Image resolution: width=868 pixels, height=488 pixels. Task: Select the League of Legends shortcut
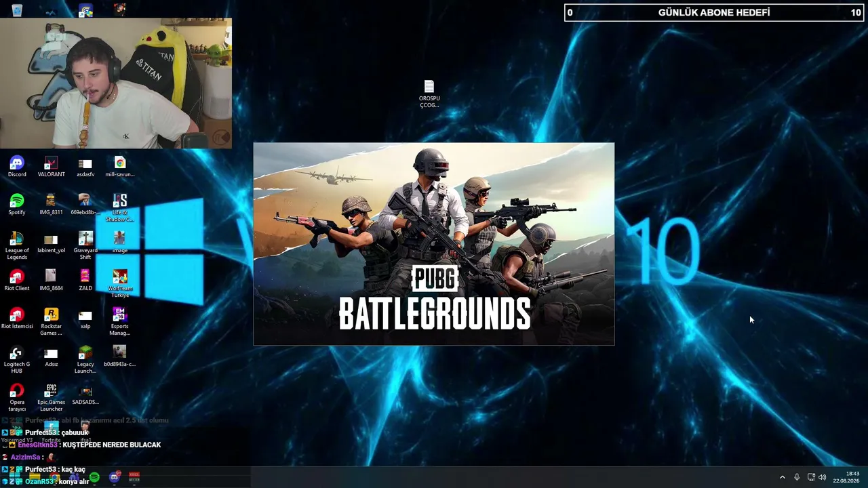coord(17,246)
